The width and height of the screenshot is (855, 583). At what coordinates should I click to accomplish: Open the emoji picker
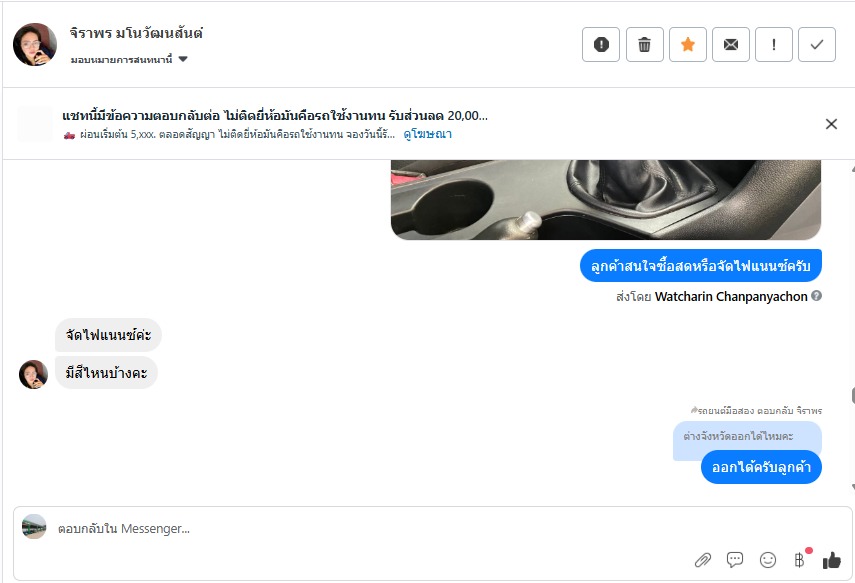768,560
